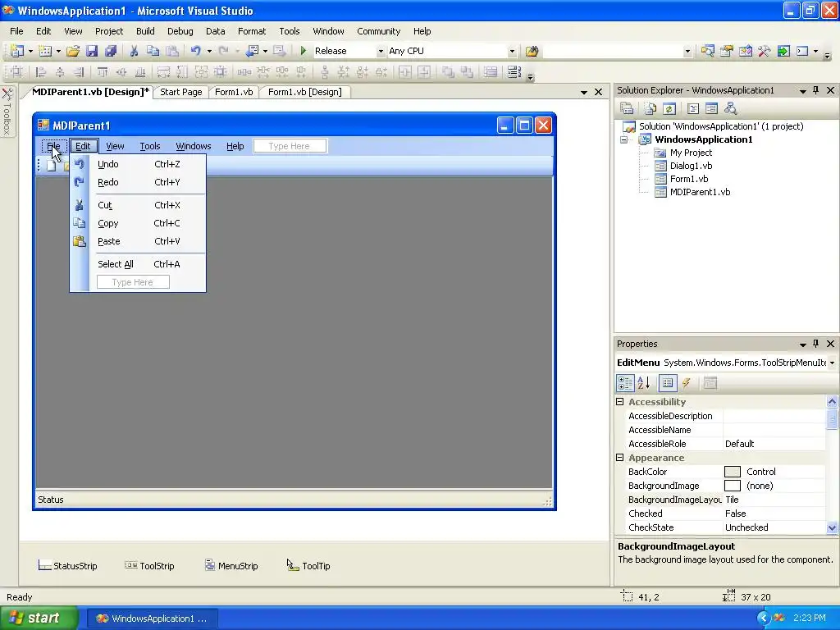Screen dimensions: 840x630
Task: Open the Properties Window toolbar icon
Action: [x=727, y=51]
